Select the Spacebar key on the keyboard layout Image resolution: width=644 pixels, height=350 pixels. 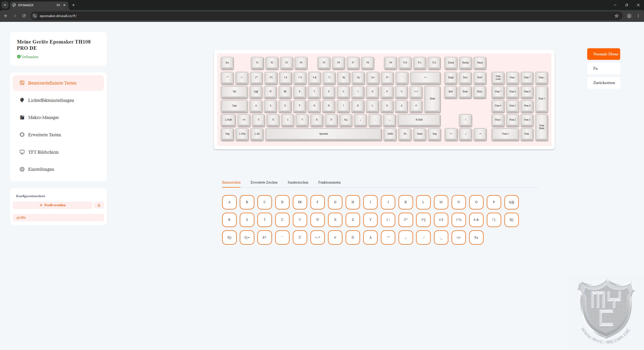point(324,134)
